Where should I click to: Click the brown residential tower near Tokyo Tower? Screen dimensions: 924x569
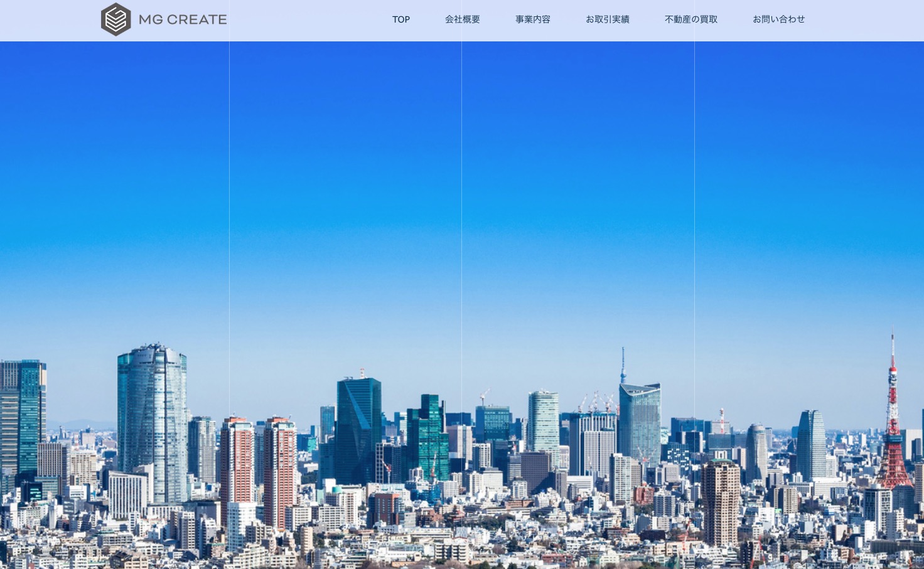tap(721, 502)
